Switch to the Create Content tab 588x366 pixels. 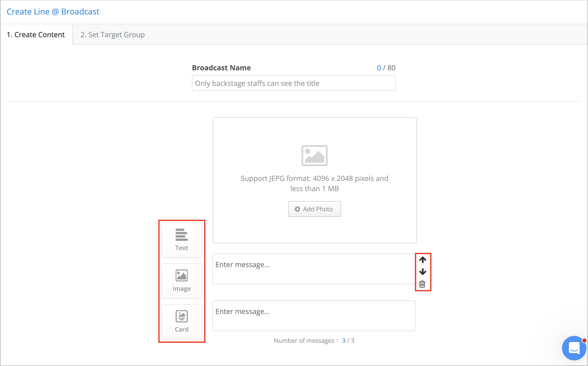(36, 34)
